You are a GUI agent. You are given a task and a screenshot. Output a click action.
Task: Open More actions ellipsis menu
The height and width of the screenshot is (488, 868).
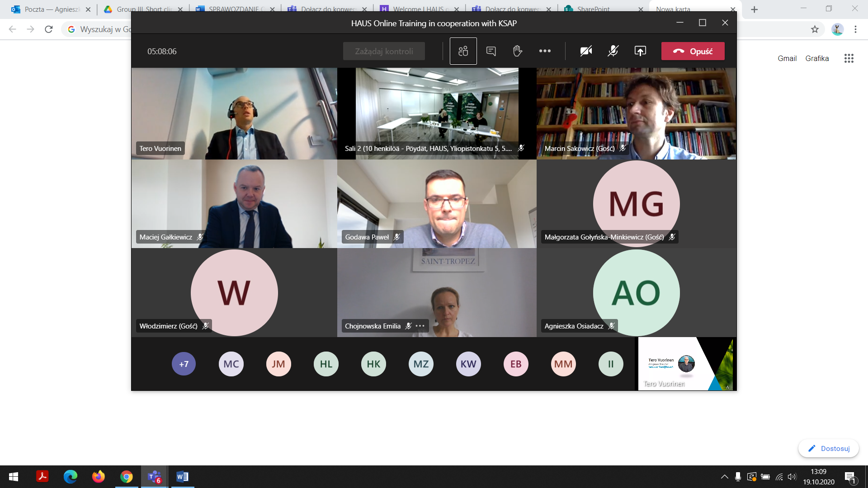545,51
